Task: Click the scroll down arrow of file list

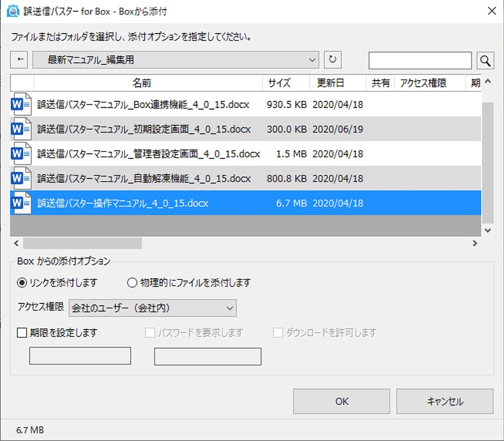Action: point(488,231)
